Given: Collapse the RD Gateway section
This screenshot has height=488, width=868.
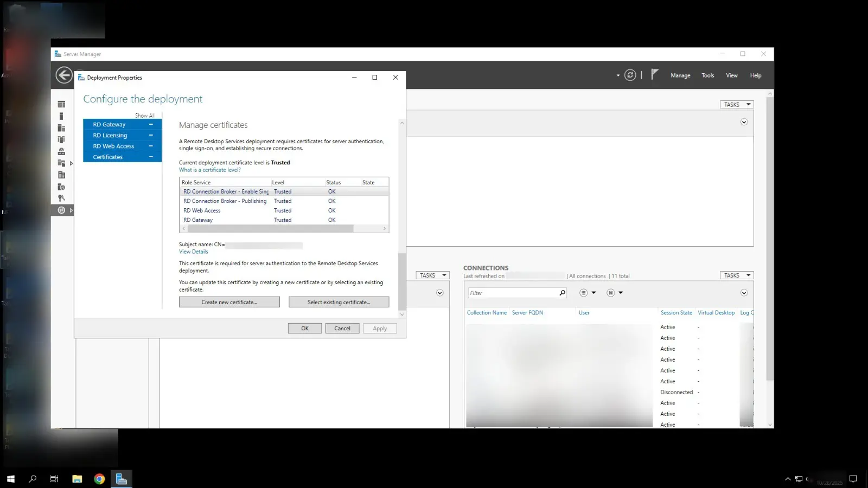Looking at the screenshot, I should 151,125.
